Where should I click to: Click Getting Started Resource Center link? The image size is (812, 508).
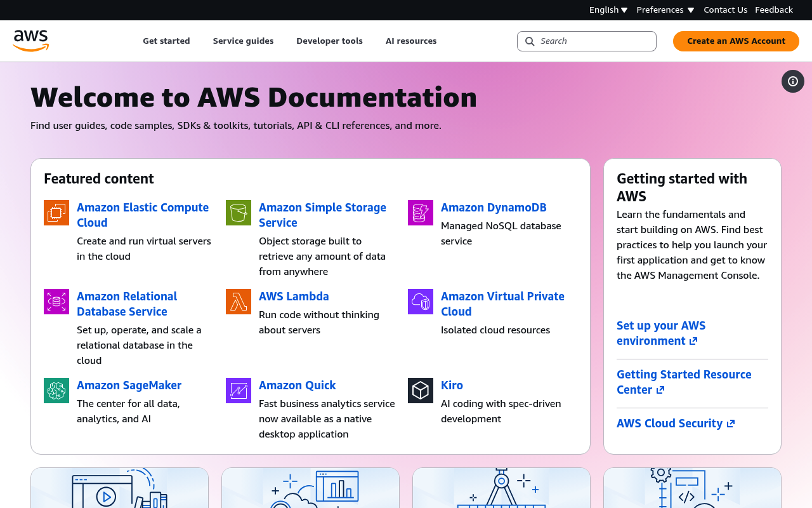pos(684,382)
